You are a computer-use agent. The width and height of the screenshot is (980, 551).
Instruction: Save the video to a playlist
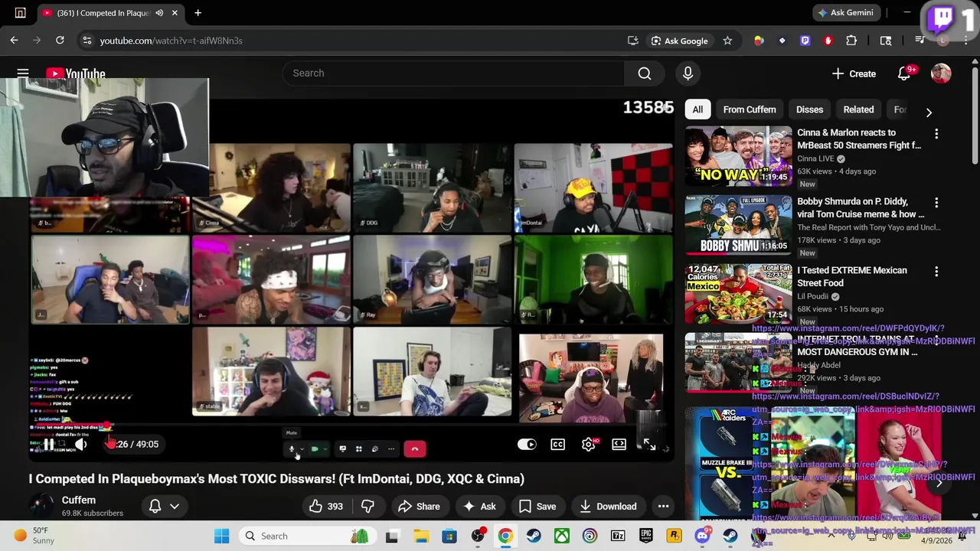(x=537, y=506)
